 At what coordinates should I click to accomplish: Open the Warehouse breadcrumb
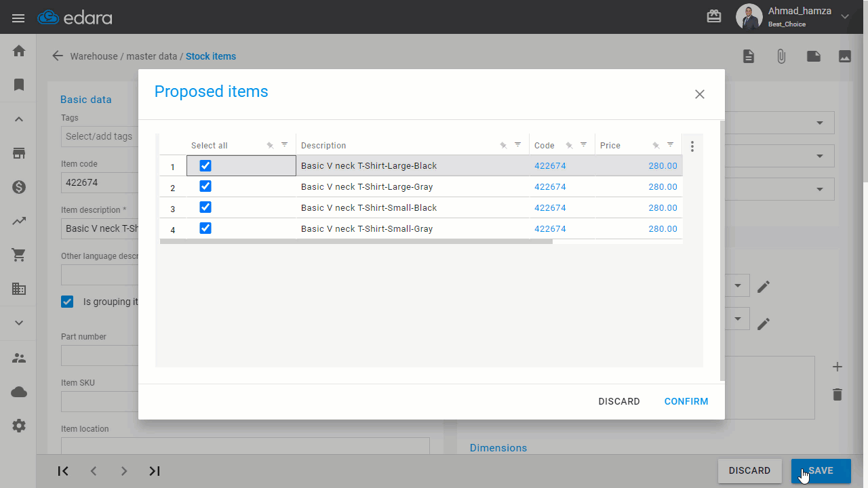pos(94,56)
